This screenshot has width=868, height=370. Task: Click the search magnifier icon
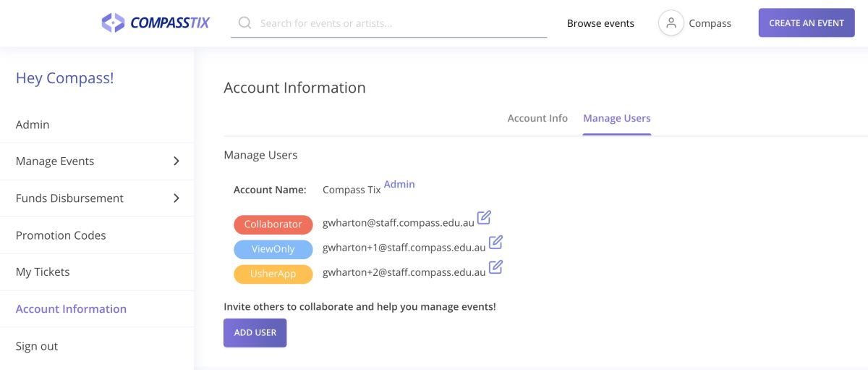(x=245, y=23)
